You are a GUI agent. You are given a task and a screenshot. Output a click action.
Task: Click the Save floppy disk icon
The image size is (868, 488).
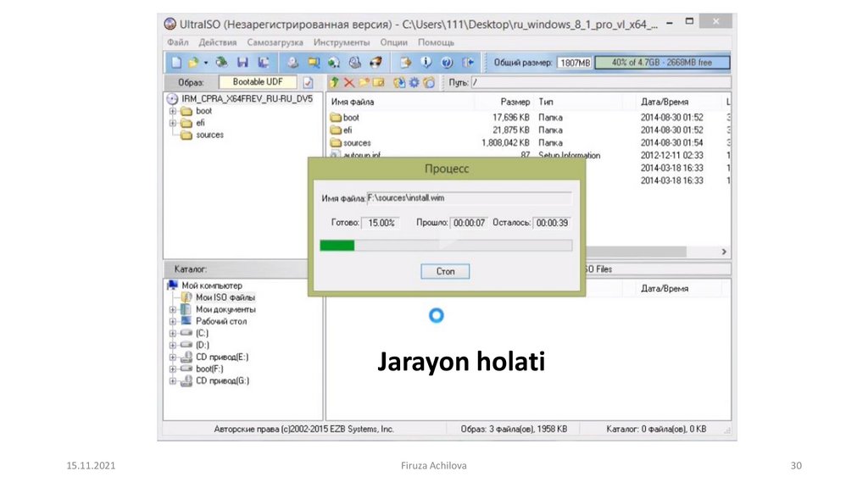242,63
